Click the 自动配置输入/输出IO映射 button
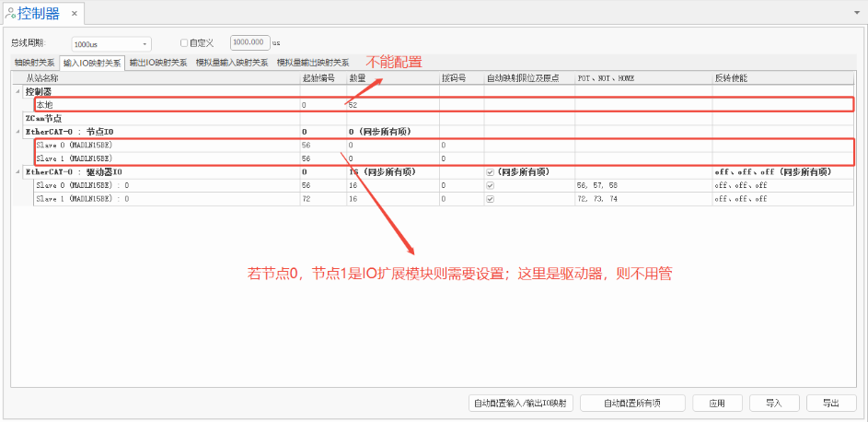The height and width of the screenshot is (422, 868). click(x=520, y=404)
